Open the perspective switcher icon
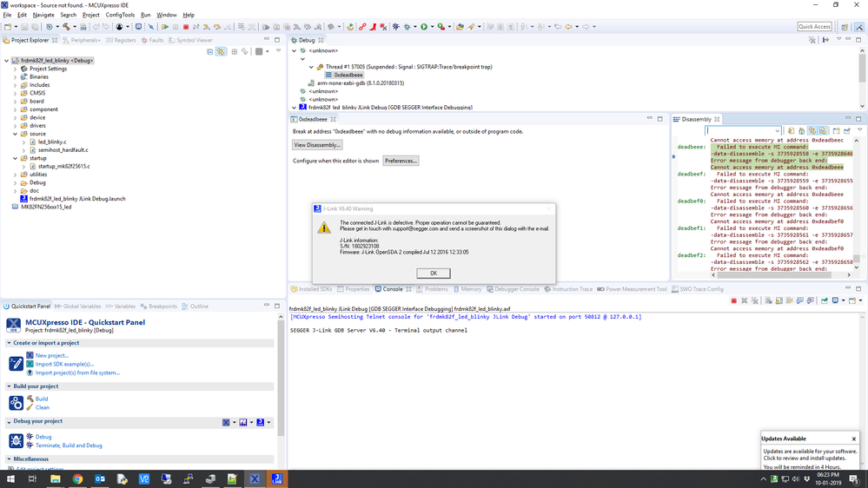 pos(845,27)
